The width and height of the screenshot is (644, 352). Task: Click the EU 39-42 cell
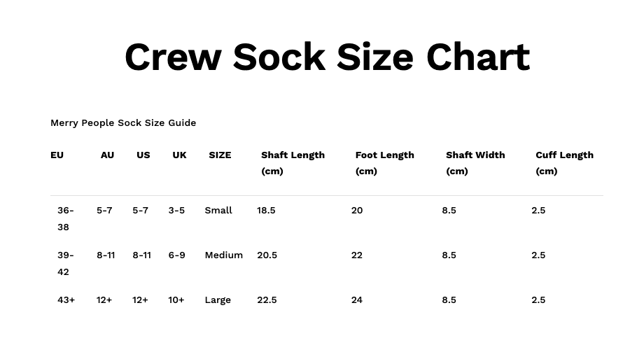coord(65,263)
